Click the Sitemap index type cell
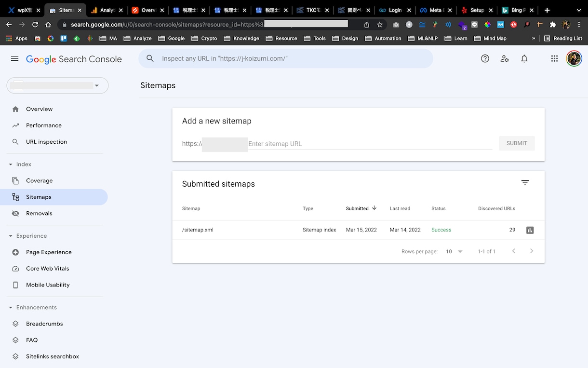588x368 pixels. [319, 230]
